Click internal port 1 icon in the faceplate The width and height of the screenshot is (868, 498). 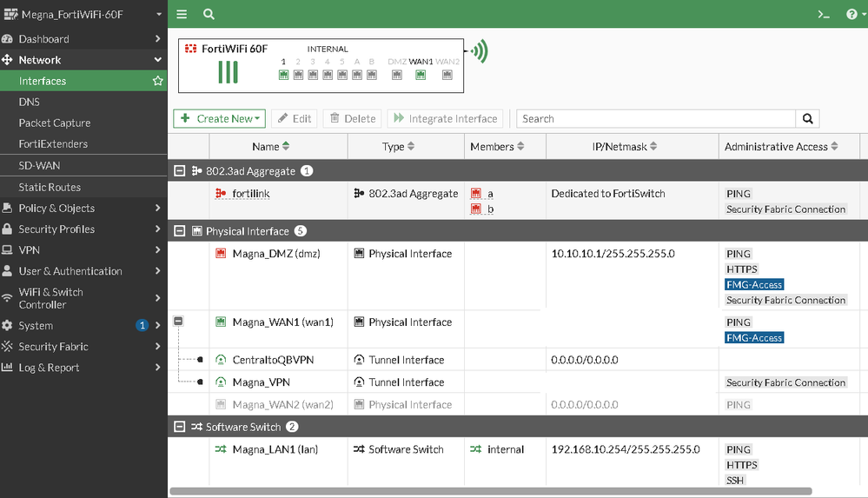[x=283, y=75]
